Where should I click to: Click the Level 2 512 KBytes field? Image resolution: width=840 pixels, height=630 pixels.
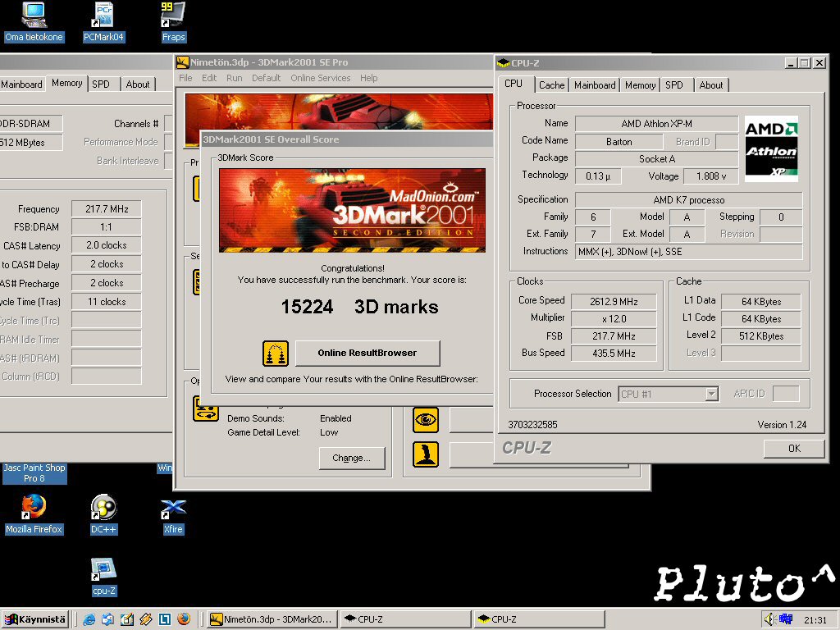coord(761,336)
